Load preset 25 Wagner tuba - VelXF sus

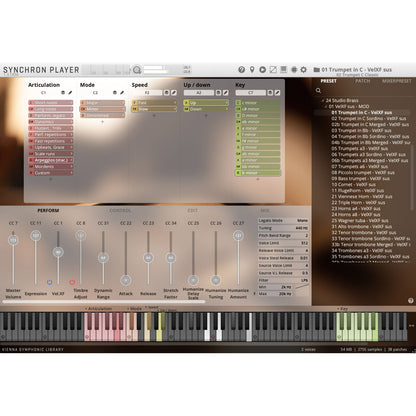[360, 220]
